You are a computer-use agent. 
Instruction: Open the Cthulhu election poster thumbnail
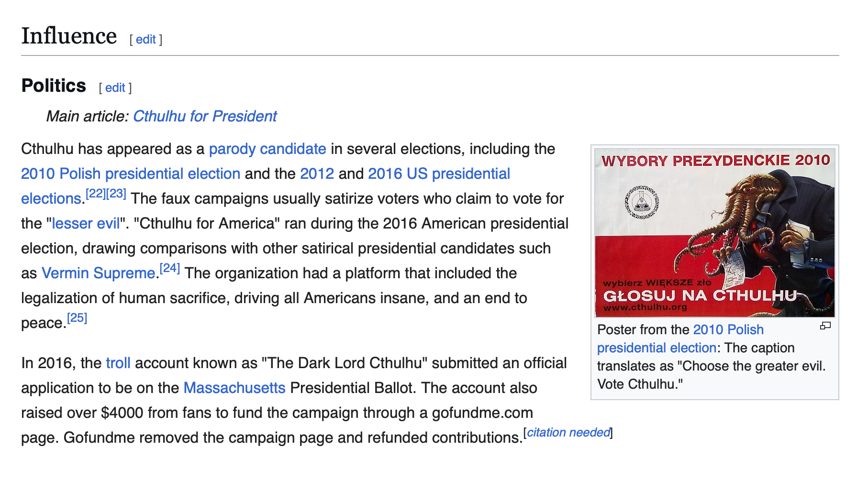[714, 232]
